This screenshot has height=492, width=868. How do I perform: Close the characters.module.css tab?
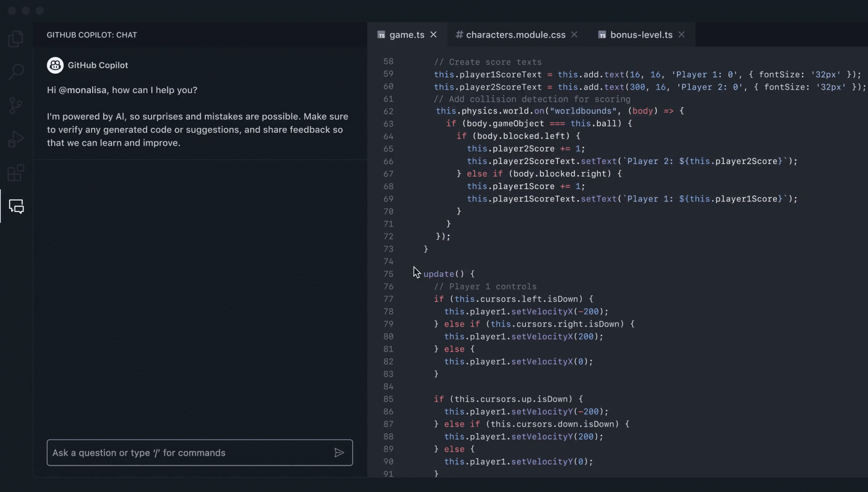574,35
